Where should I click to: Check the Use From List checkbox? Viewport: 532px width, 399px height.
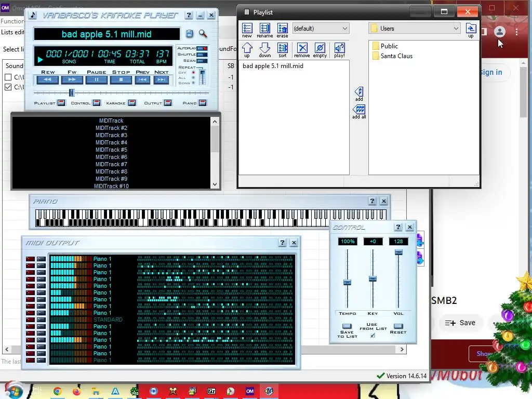click(x=373, y=335)
